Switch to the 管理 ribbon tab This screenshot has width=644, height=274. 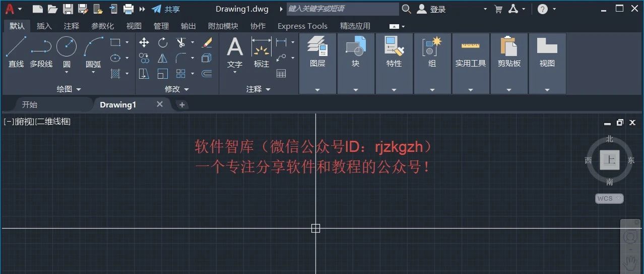pyautogui.click(x=161, y=26)
